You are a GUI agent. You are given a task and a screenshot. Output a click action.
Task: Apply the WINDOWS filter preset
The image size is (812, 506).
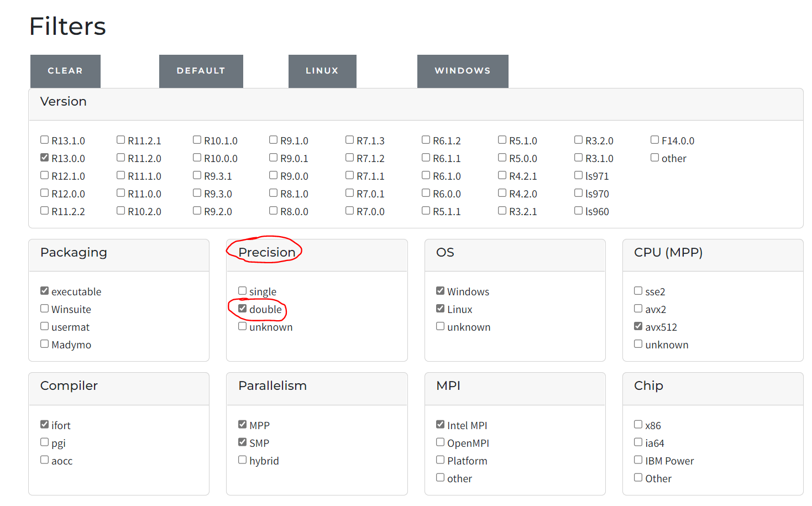[x=463, y=71]
